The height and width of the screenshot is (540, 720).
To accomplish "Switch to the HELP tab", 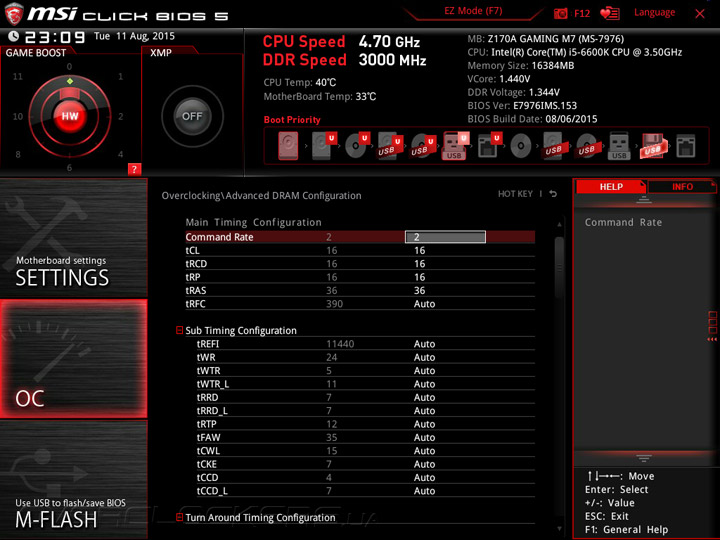I will 611,186.
